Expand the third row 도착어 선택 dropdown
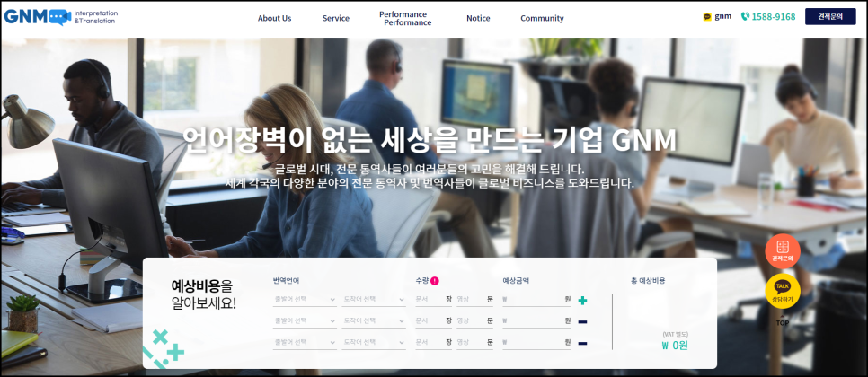The height and width of the screenshot is (377, 868). [x=374, y=342]
